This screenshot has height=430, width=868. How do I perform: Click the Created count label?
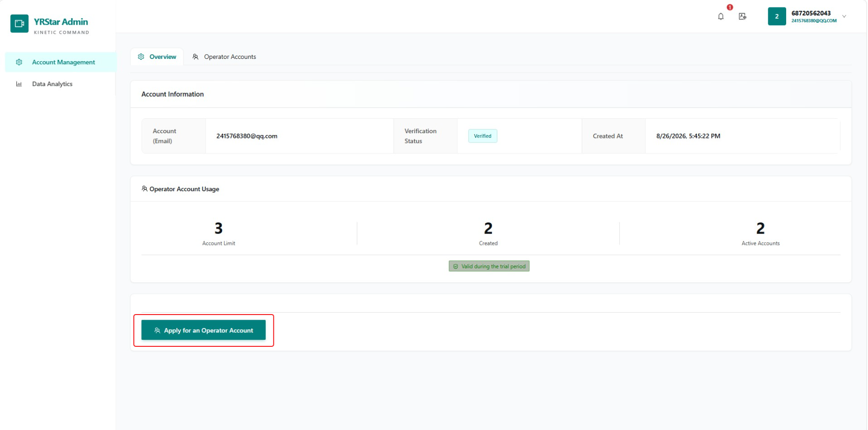click(x=488, y=243)
